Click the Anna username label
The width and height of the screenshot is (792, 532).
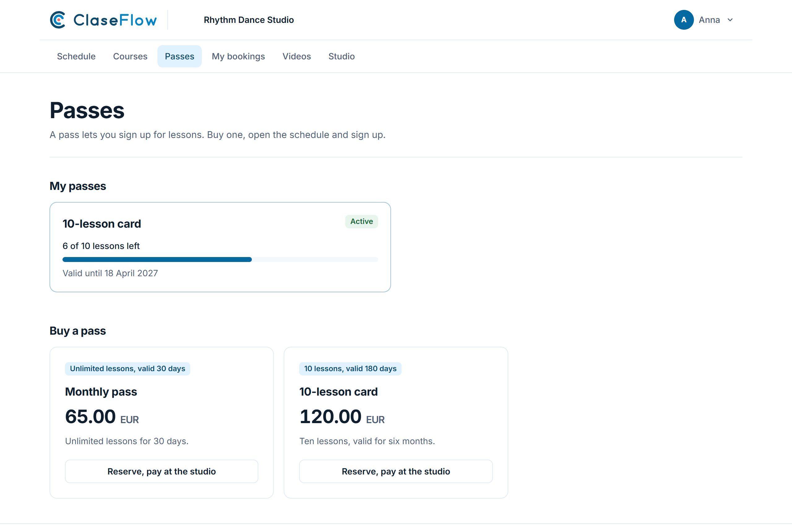[709, 20]
